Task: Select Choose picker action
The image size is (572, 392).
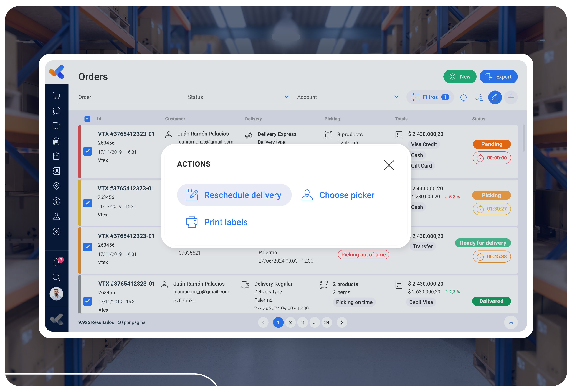Action: click(338, 195)
